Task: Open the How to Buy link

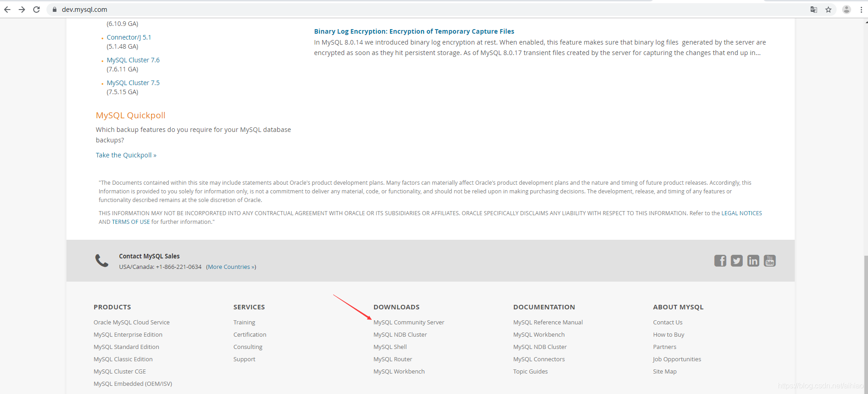Action: click(x=669, y=335)
